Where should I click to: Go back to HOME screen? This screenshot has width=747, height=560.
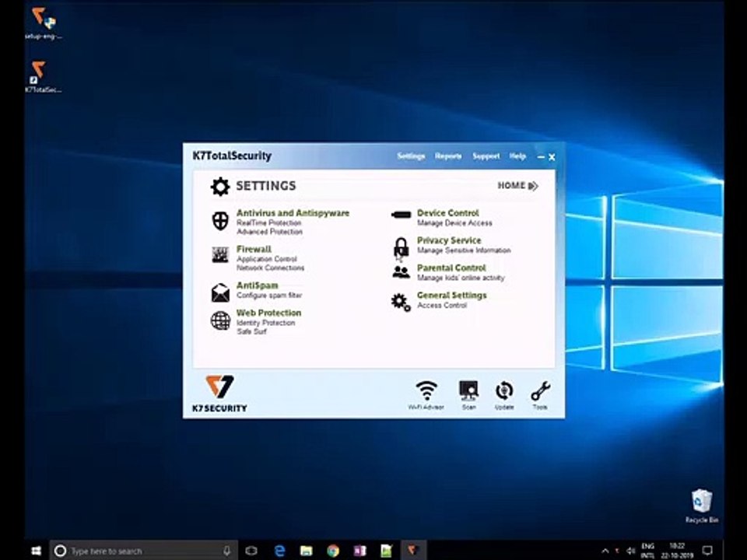(x=518, y=186)
